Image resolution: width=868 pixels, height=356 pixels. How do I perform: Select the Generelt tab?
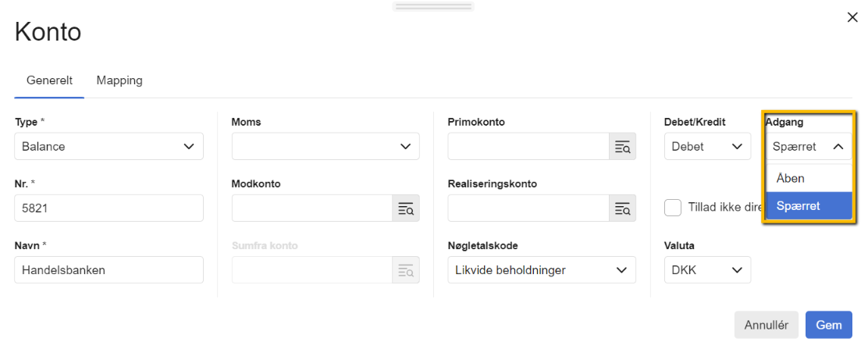[x=49, y=80]
